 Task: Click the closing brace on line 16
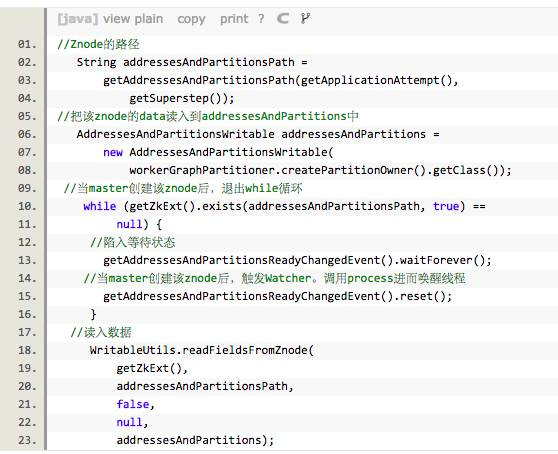(93, 314)
